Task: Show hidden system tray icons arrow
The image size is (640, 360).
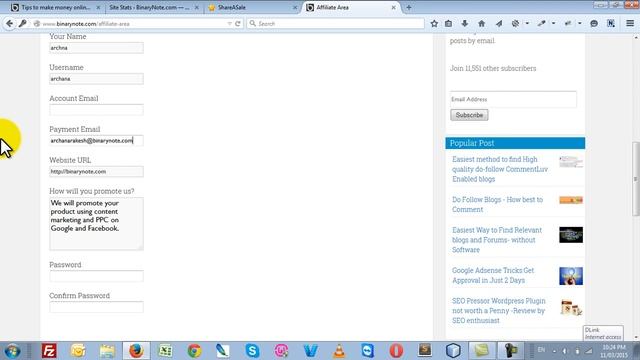Action: coord(554,351)
